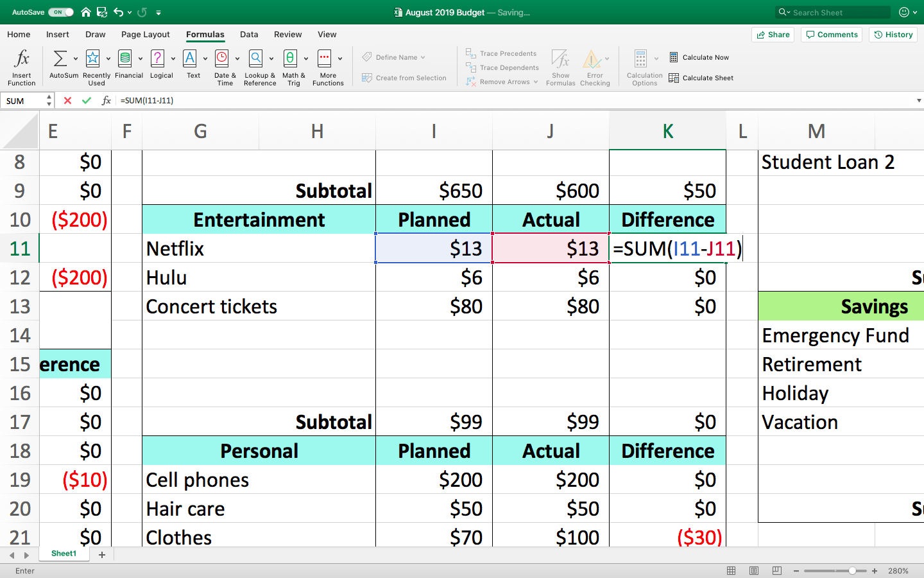Click Error Checking icon

592,60
